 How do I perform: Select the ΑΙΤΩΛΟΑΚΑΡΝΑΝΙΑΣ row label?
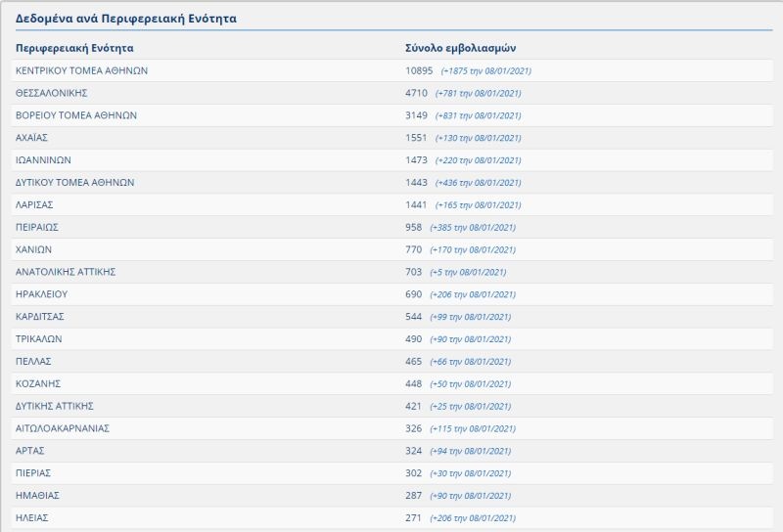63,428
